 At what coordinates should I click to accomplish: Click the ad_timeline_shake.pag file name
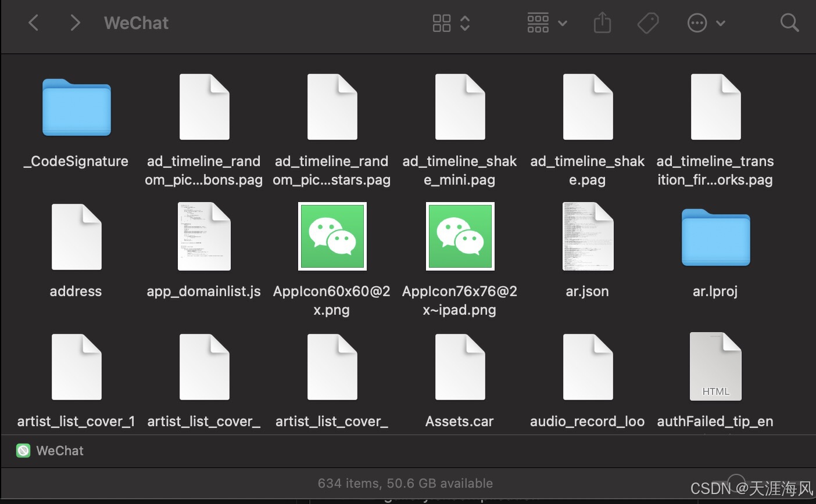[x=588, y=170]
